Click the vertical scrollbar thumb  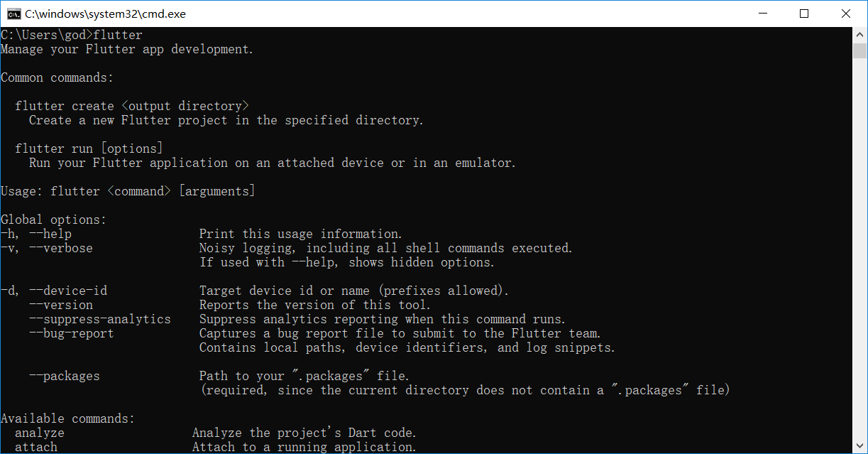coord(860,50)
